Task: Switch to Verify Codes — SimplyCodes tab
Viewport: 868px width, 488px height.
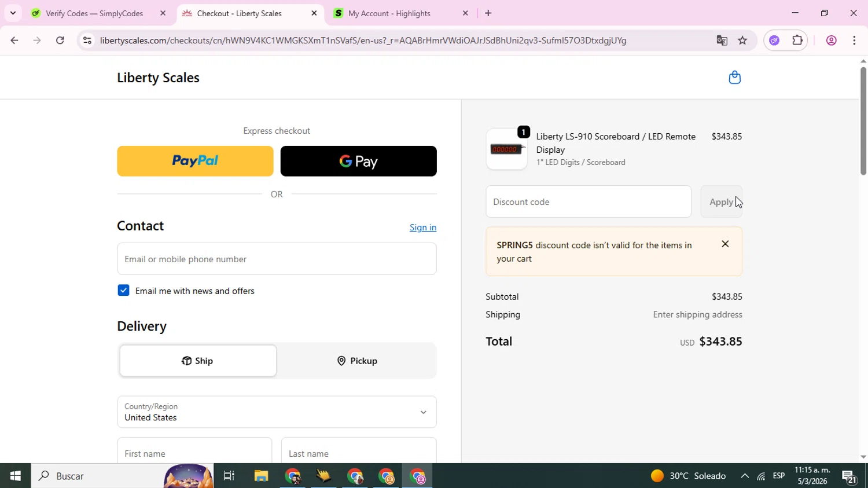Action: click(94, 13)
